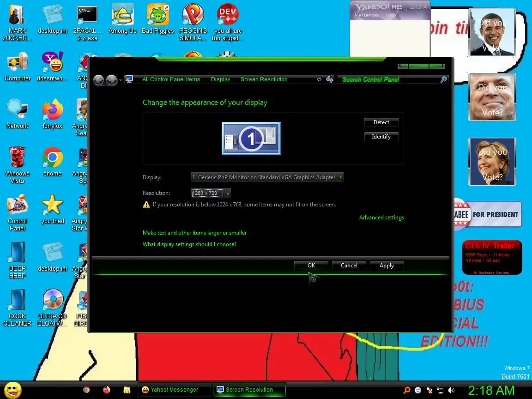The height and width of the screenshot is (399, 532).
Task: Click the refresh icon beside the address bar
Action: (330, 80)
